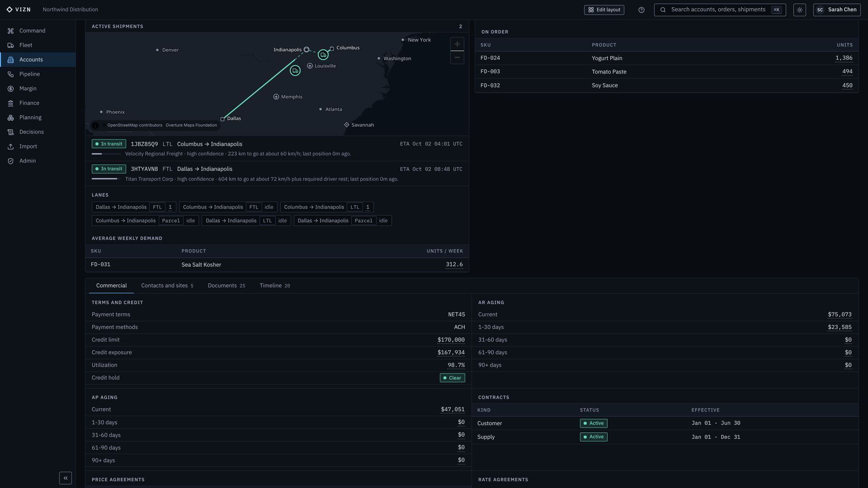
Task: Open the Contacts and sites tab
Action: 167,286
